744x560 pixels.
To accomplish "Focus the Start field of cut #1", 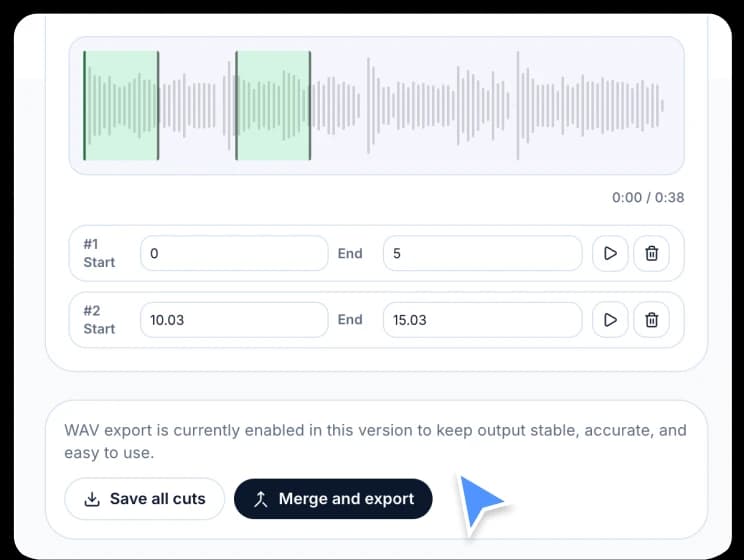I will pyautogui.click(x=234, y=254).
